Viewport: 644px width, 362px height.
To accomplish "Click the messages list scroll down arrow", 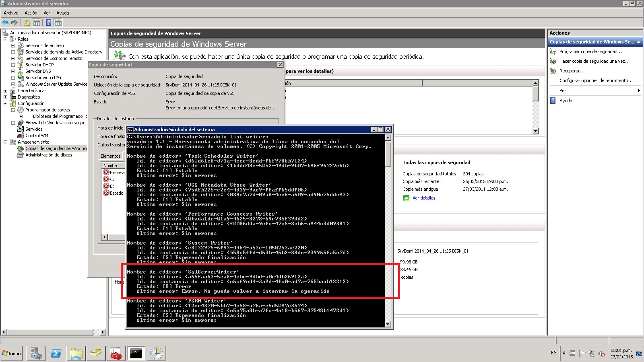I will pyautogui.click(x=535, y=131).
